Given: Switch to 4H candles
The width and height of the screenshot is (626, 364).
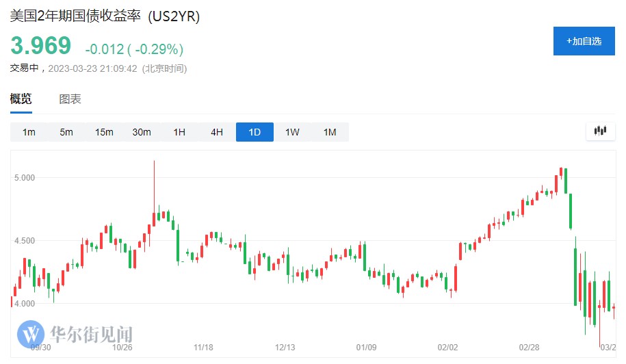Looking at the screenshot, I should 217,132.
